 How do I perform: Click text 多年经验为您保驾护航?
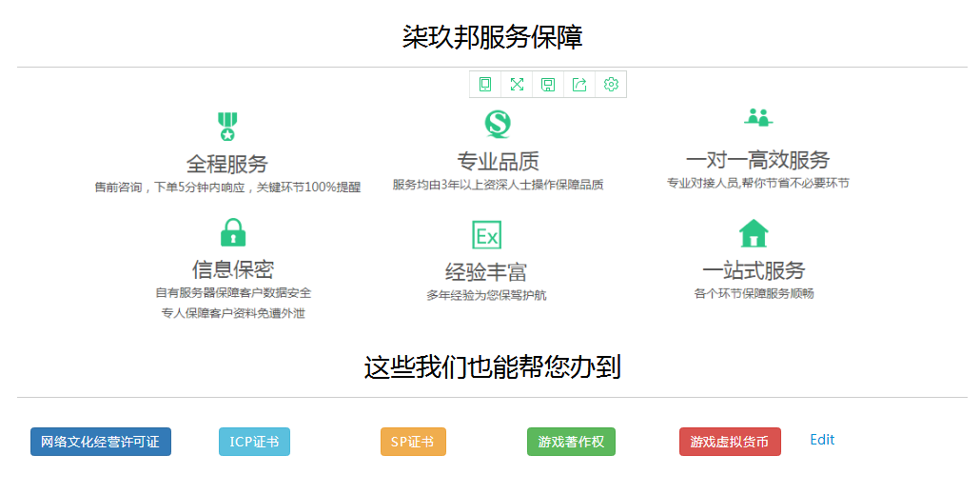tap(486, 295)
